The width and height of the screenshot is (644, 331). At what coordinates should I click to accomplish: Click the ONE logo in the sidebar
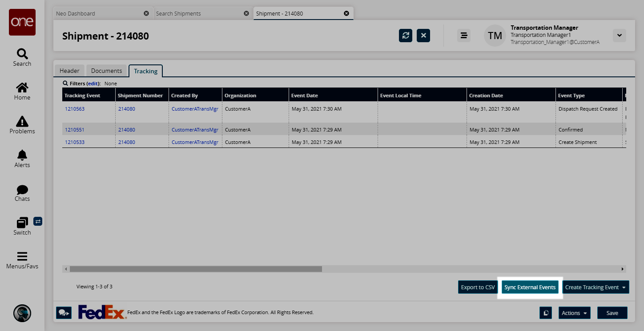click(22, 22)
